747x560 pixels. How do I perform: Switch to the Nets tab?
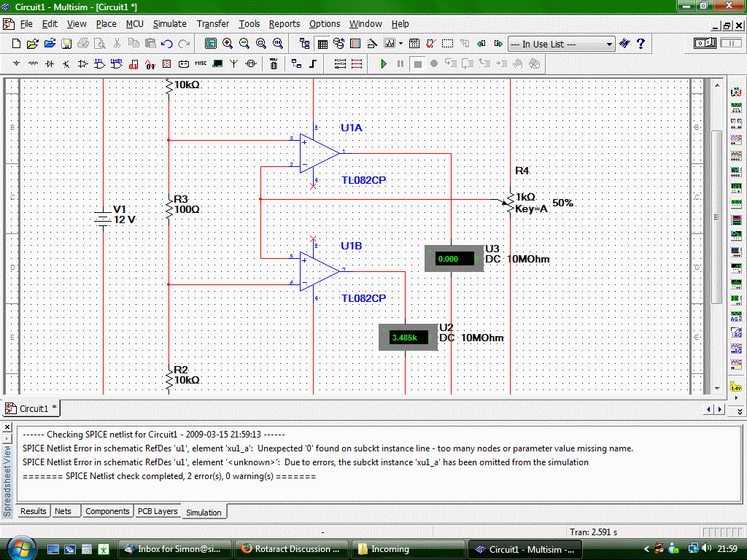pyautogui.click(x=63, y=511)
